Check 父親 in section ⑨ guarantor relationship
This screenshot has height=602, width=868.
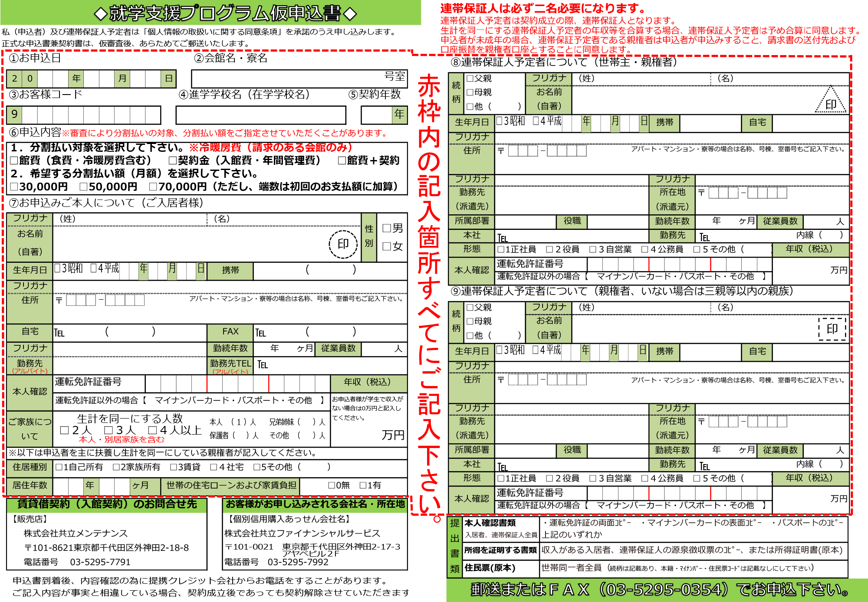point(470,307)
